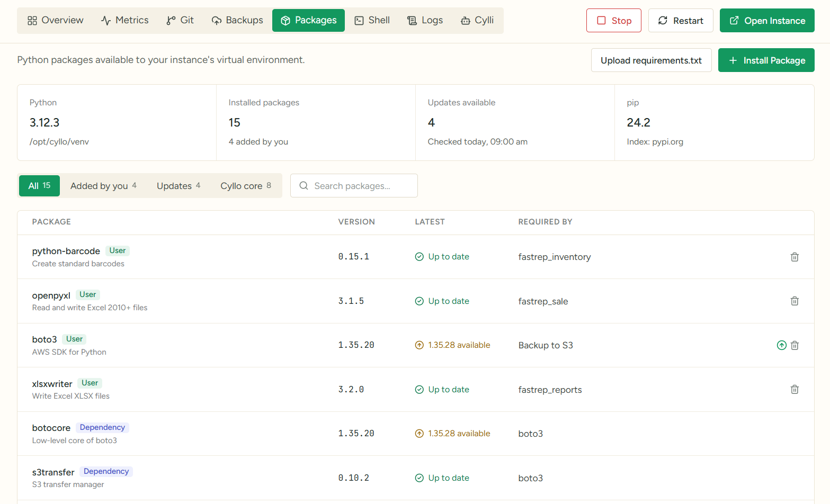Click boto3's 1.35.28 available status

453,345
